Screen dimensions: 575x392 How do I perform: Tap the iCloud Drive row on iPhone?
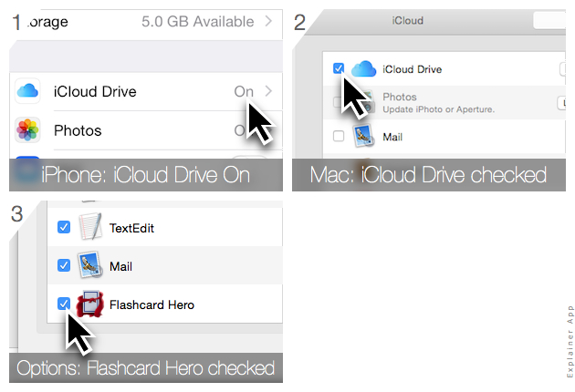(x=146, y=91)
